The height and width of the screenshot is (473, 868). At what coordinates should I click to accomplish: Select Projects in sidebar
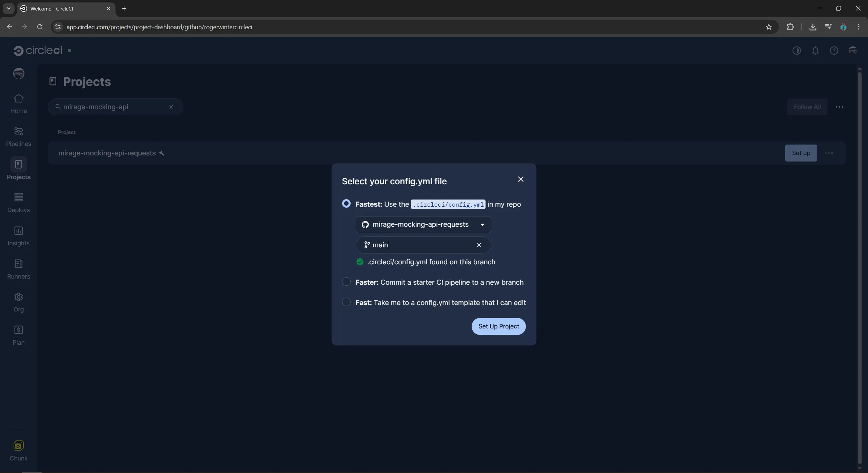click(18, 169)
